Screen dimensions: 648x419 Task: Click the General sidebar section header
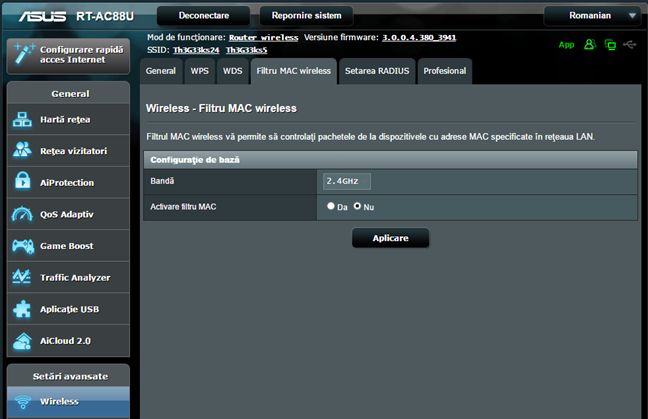pyautogui.click(x=69, y=93)
